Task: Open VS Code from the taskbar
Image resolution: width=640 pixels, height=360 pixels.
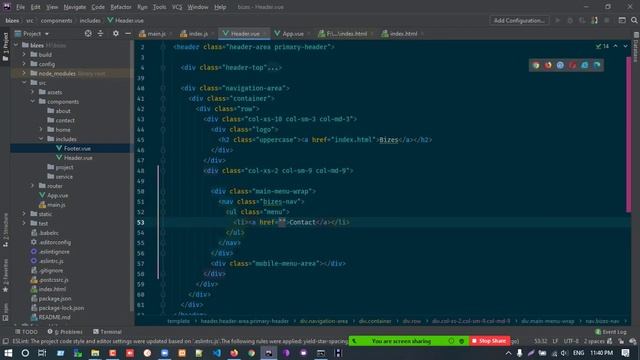Action: point(217,353)
